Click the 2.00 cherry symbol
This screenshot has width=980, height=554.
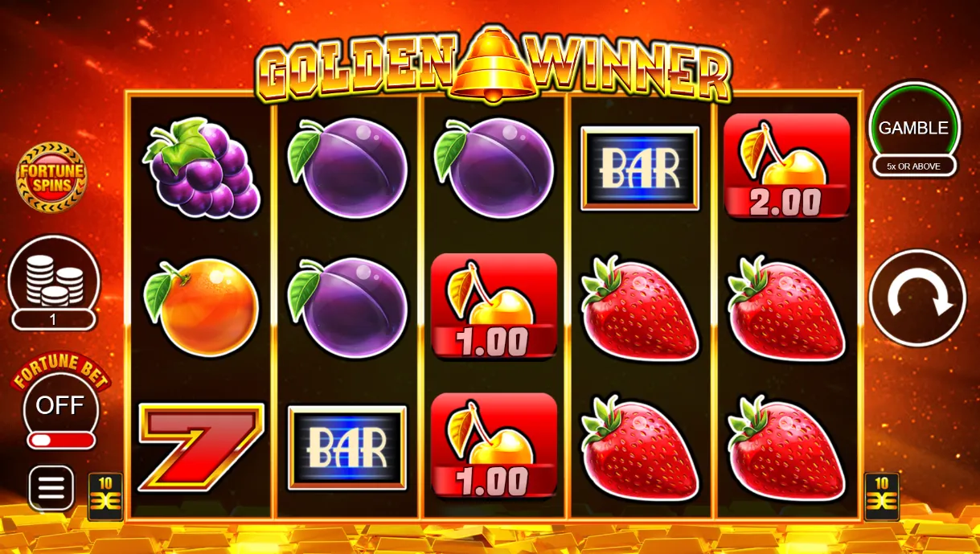[787, 166]
